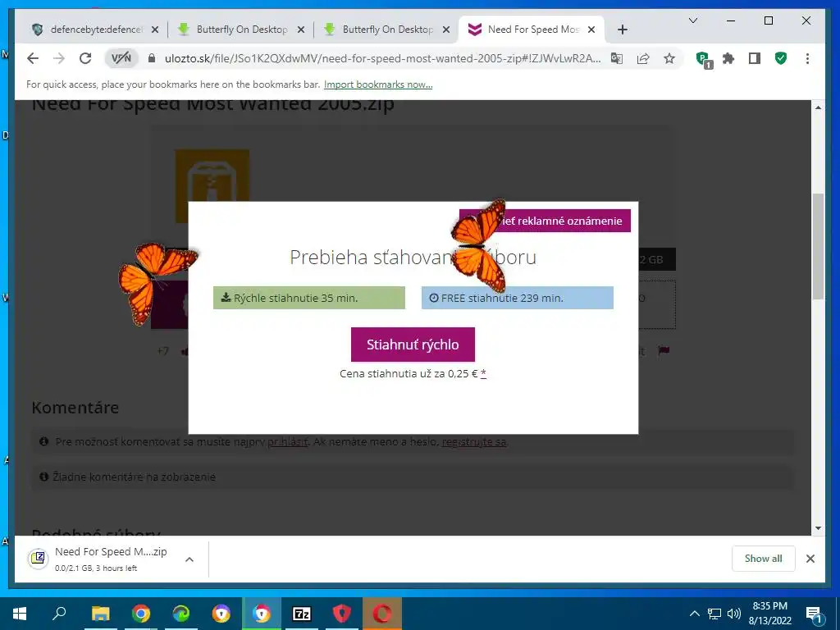Image resolution: width=840 pixels, height=630 pixels.
Task: Click the reklamné oznámenie purple button
Action: click(x=545, y=221)
